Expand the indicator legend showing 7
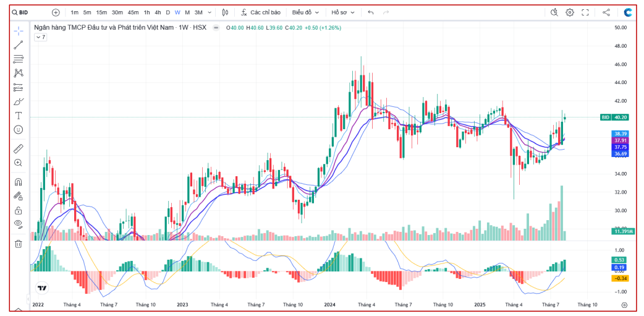This screenshot has height=316, width=644. tap(40, 37)
